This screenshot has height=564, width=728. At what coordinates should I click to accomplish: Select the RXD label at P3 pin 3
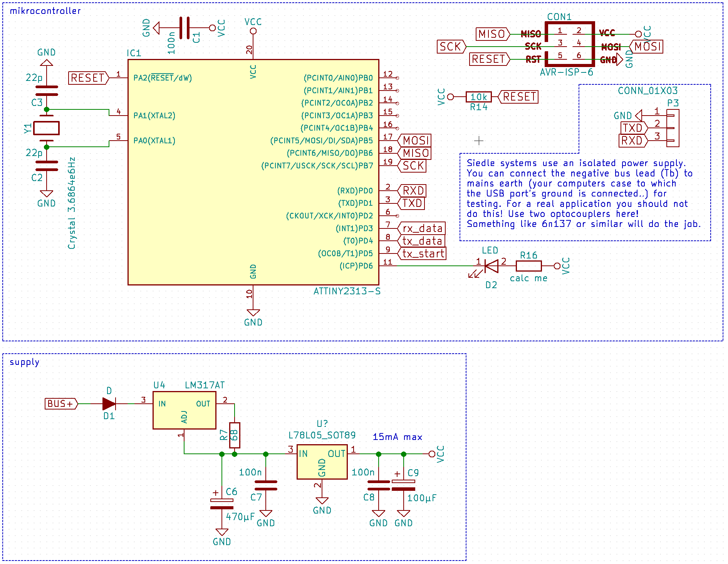point(633,140)
